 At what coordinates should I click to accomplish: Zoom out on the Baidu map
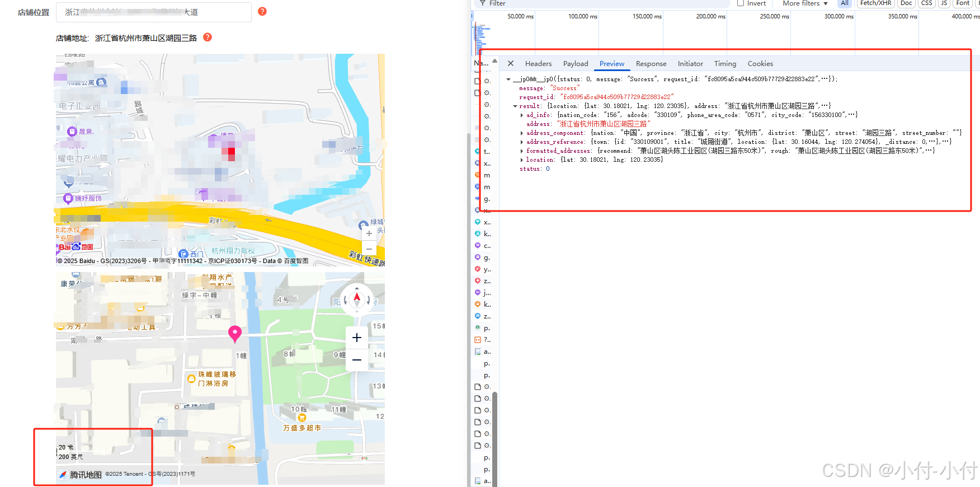point(369,249)
